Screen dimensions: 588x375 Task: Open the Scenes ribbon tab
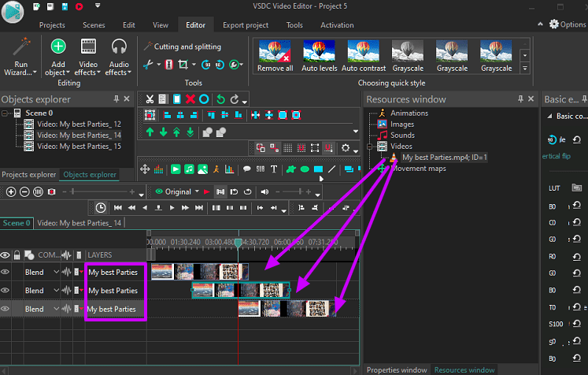(x=94, y=25)
